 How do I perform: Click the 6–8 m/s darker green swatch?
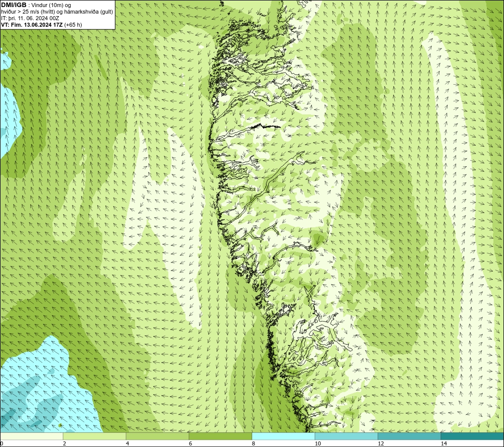click(221, 436)
